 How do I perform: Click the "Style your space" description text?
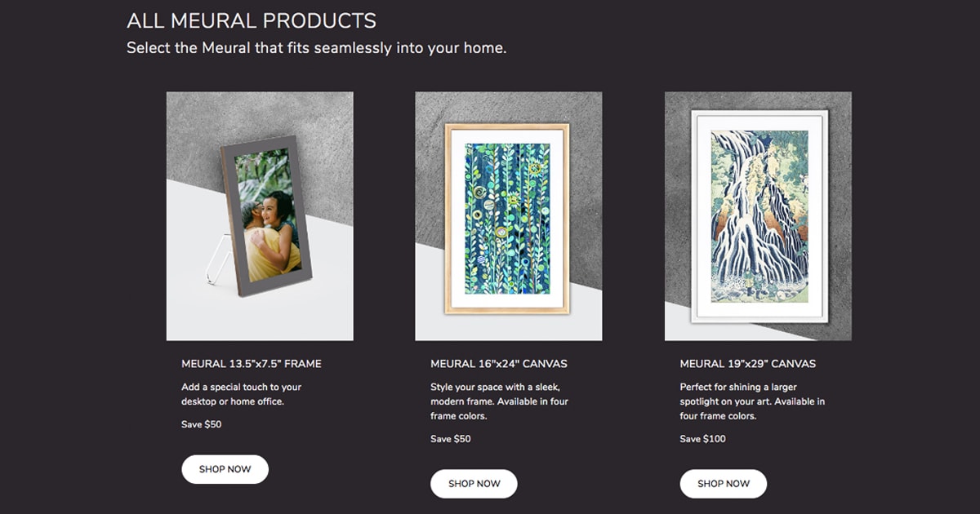pyautogui.click(x=499, y=401)
